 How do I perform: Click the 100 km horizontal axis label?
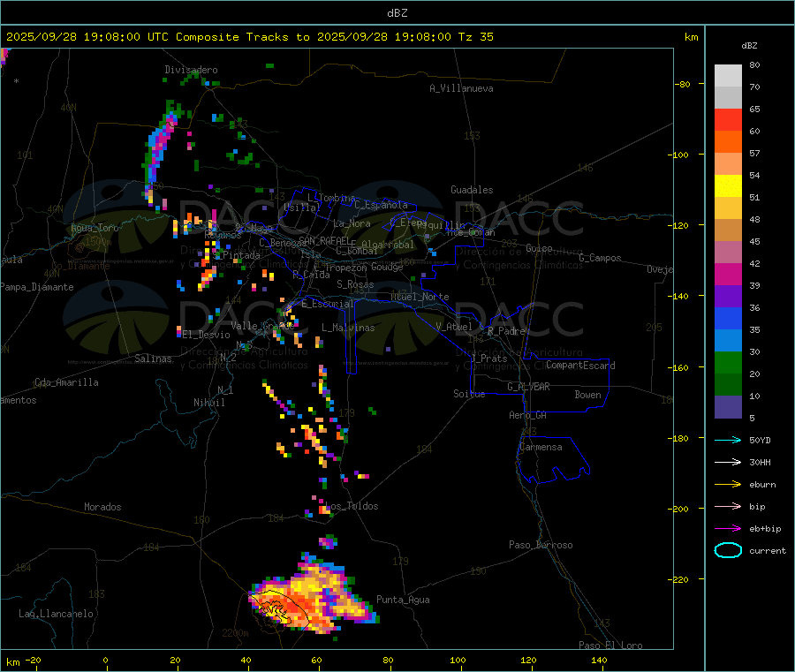(458, 660)
